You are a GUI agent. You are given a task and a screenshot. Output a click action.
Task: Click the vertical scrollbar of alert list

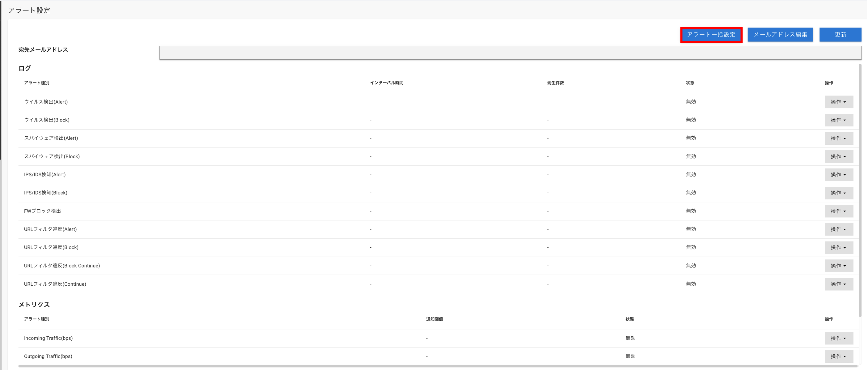[x=860, y=190]
